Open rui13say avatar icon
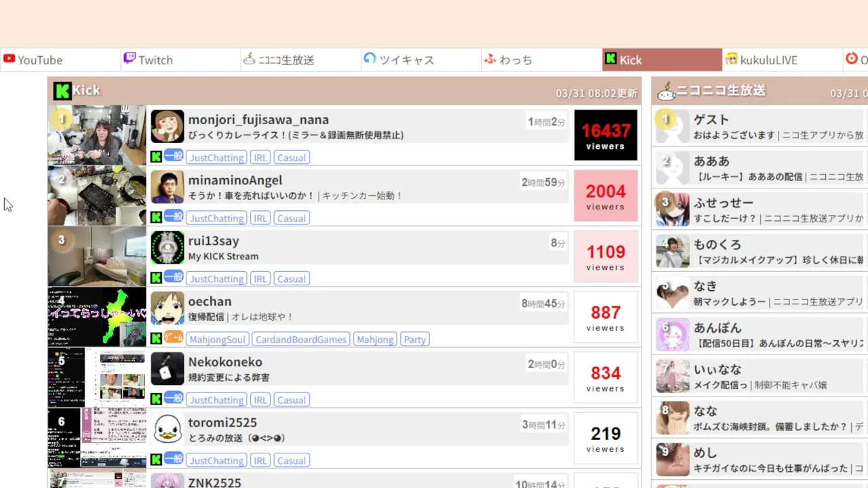 [167, 247]
